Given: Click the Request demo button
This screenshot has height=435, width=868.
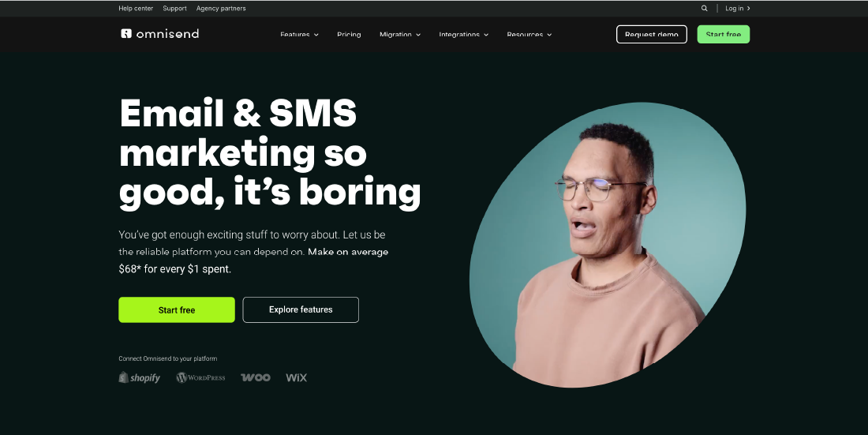Looking at the screenshot, I should click(x=652, y=35).
